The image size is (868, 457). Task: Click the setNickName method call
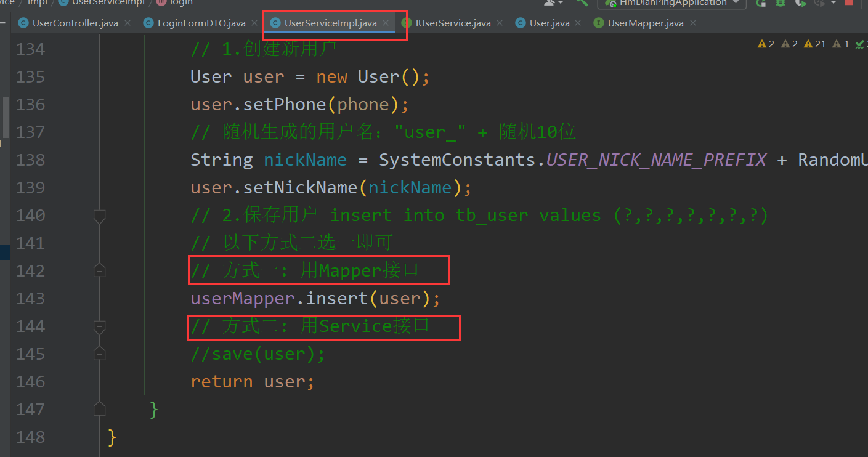[300, 187]
